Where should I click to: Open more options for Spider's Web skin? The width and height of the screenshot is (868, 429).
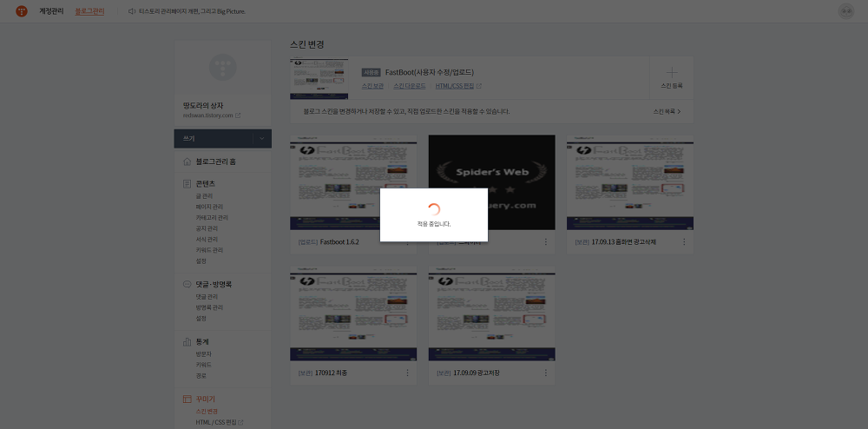(x=546, y=242)
